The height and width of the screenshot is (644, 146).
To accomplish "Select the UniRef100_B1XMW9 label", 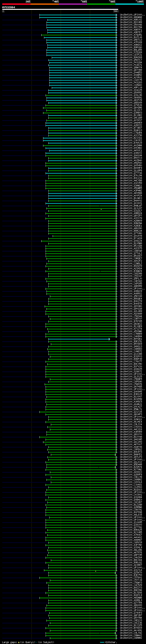I will [131, 244].
